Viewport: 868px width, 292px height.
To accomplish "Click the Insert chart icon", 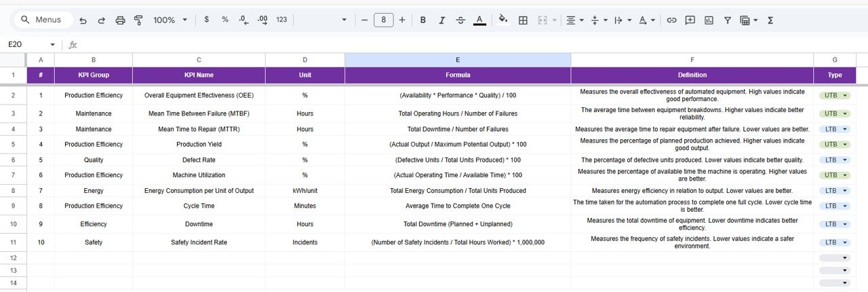I will [x=709, y=20].
